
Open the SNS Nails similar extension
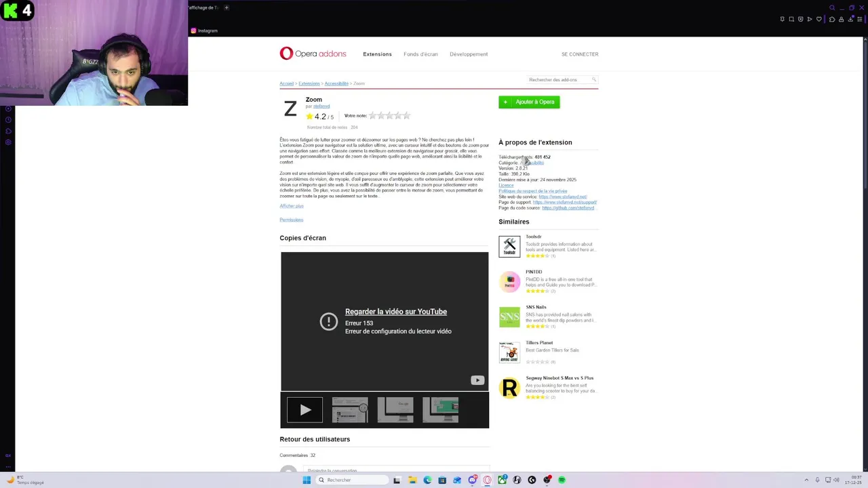pyautogui.click(x=536, y=307)
